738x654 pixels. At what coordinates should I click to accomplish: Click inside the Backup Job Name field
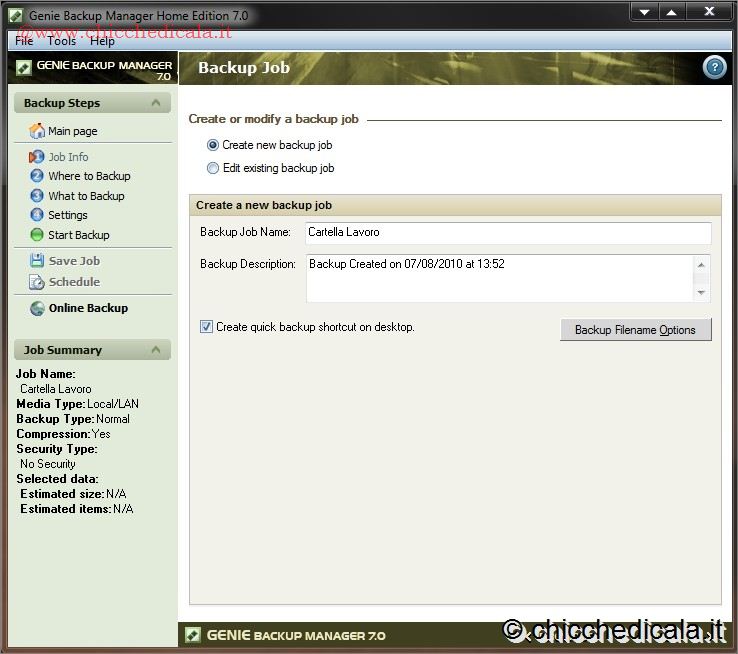tap(506, 232)
